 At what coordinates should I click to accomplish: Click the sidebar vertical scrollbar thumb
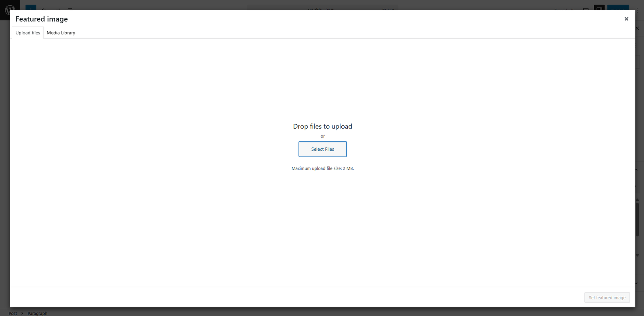click(637, 219)
